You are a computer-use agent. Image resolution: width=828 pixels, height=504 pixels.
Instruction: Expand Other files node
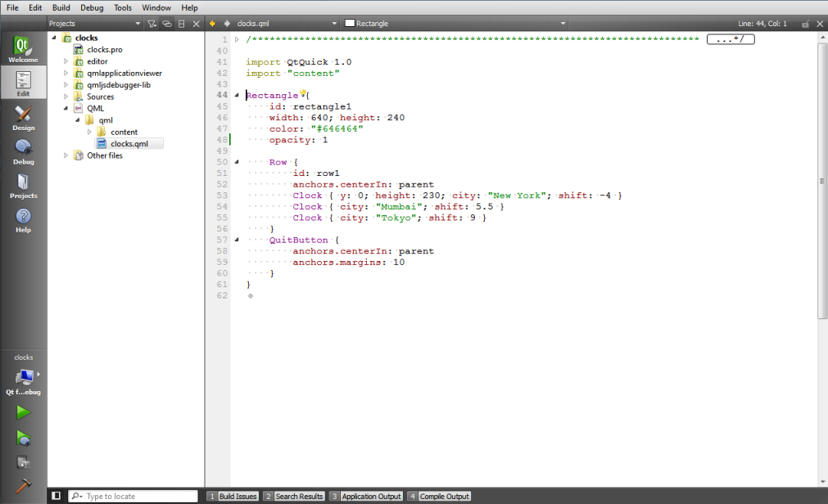point(66,155)
